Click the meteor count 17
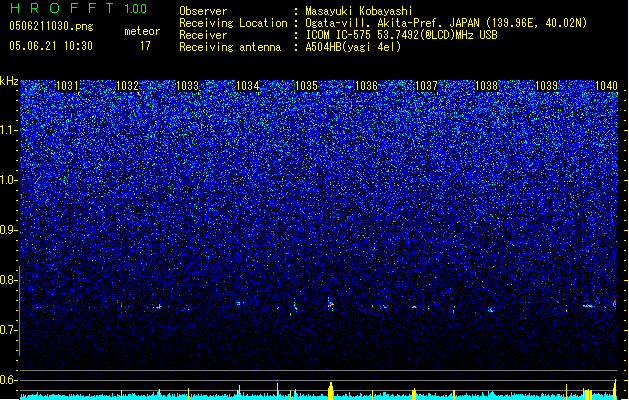The height and width of the screenshot is (400, 629). 145,46
